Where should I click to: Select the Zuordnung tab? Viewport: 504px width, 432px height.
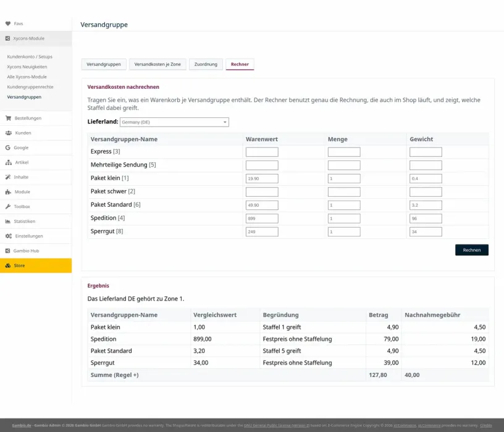click(x=206, y=64)
